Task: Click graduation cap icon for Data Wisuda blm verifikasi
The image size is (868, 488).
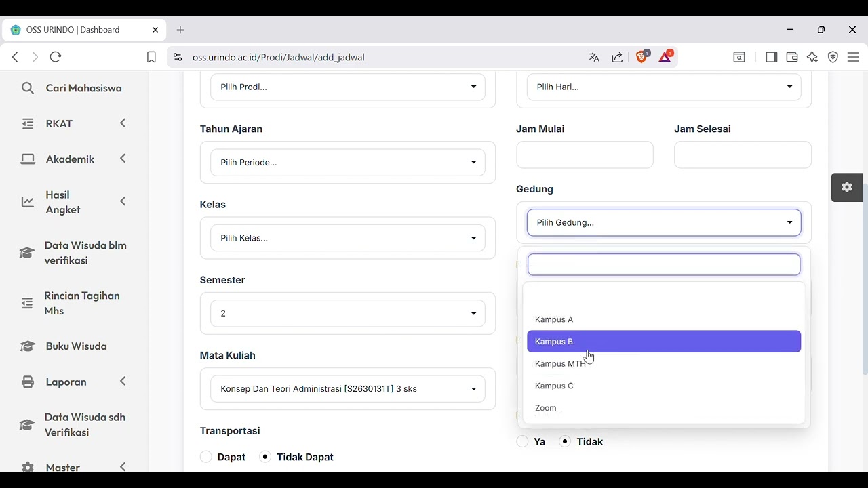Action: coord(27,253)
